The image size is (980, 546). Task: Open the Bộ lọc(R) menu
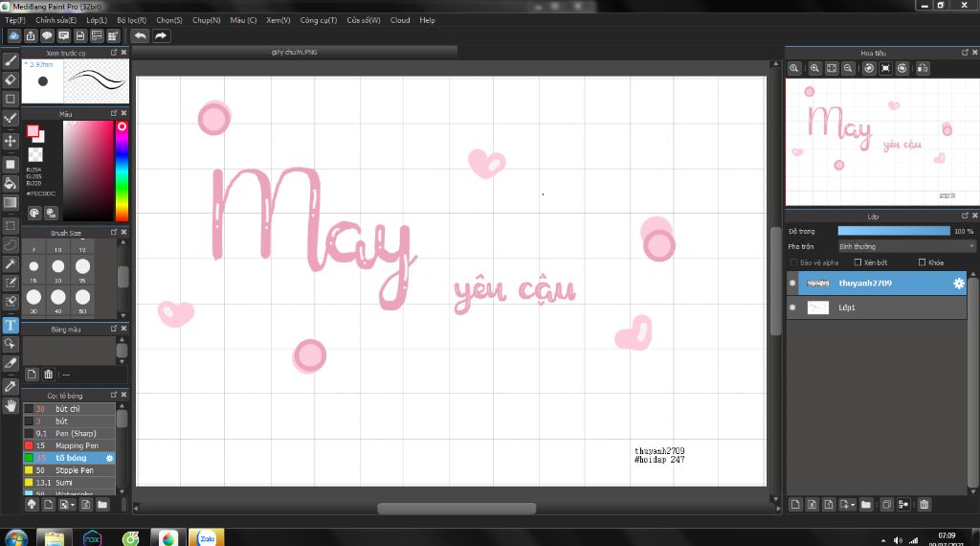click(x=131, y=20)
